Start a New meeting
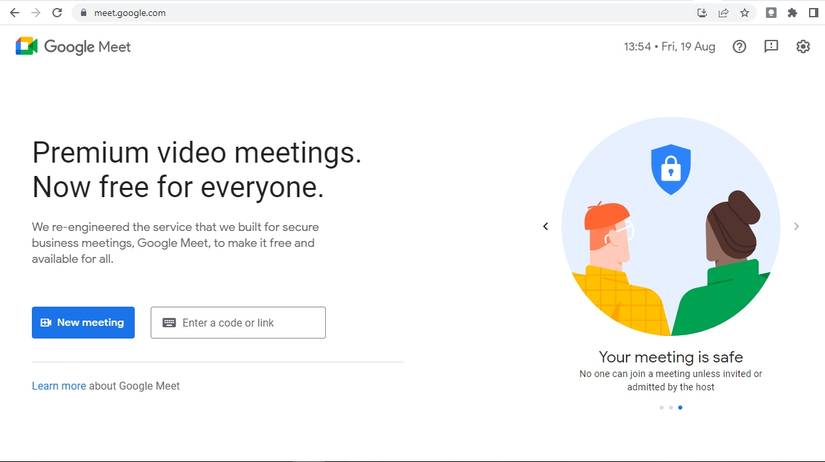 coord(83,323)
